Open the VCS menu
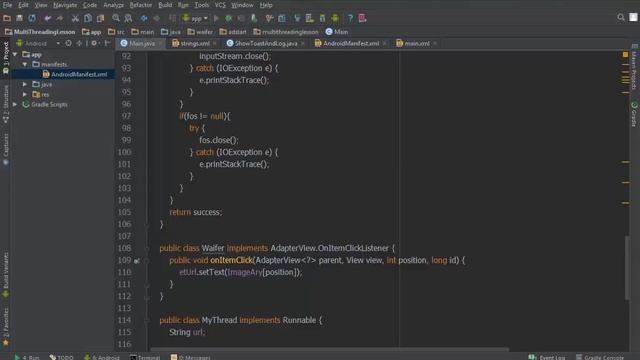 [x=220, y=5]
